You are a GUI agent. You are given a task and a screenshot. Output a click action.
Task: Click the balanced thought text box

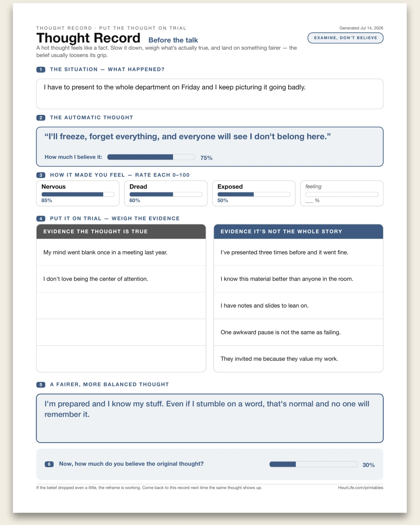point(210,418)
